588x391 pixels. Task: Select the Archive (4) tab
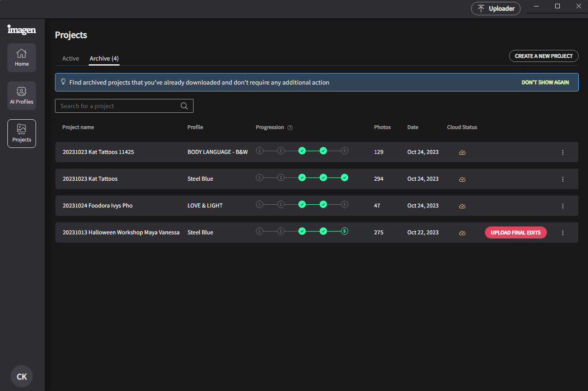[104, 59]
